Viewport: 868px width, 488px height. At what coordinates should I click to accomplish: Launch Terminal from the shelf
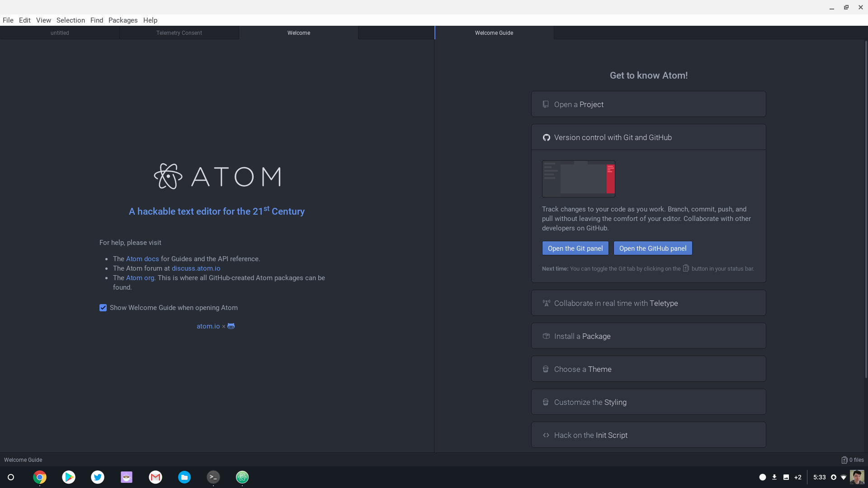click(x=213, y=477)
